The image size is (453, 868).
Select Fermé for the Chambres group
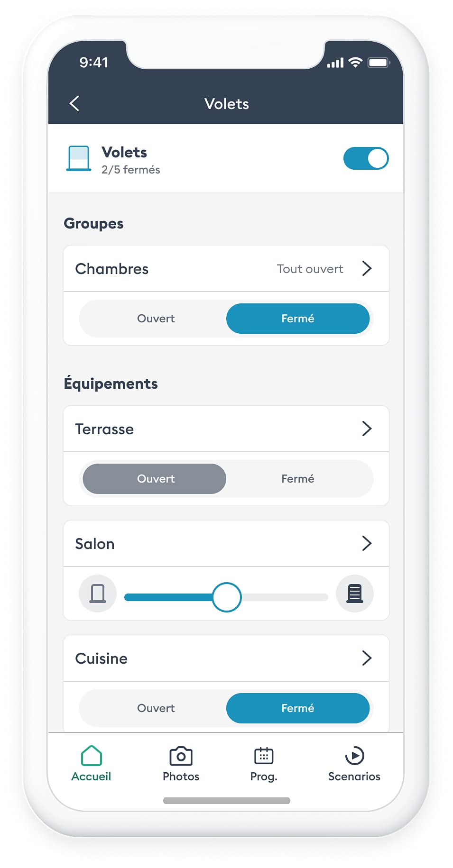(297, 319)
